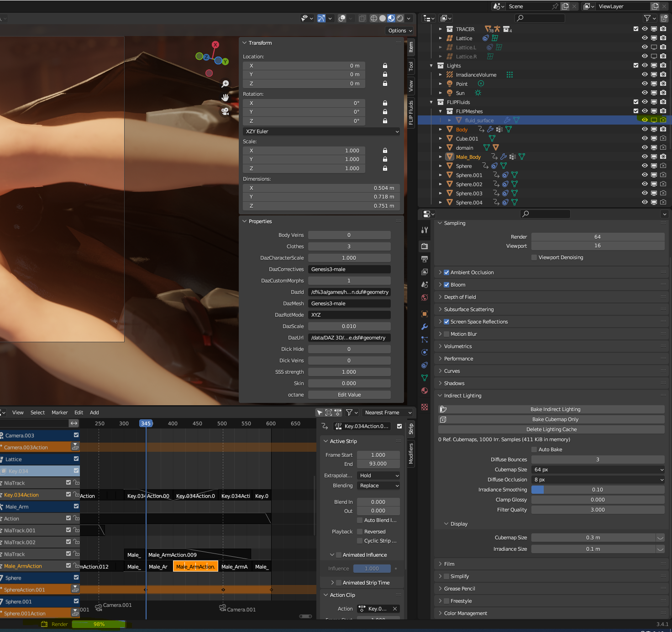This screenshot has height=632, width=672.
Task: Open the Render Properties tab
Action: coord(425,246)
